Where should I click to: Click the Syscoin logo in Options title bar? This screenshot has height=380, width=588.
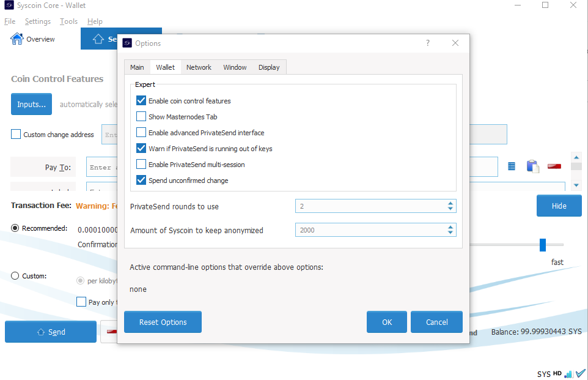coord(128,43)
